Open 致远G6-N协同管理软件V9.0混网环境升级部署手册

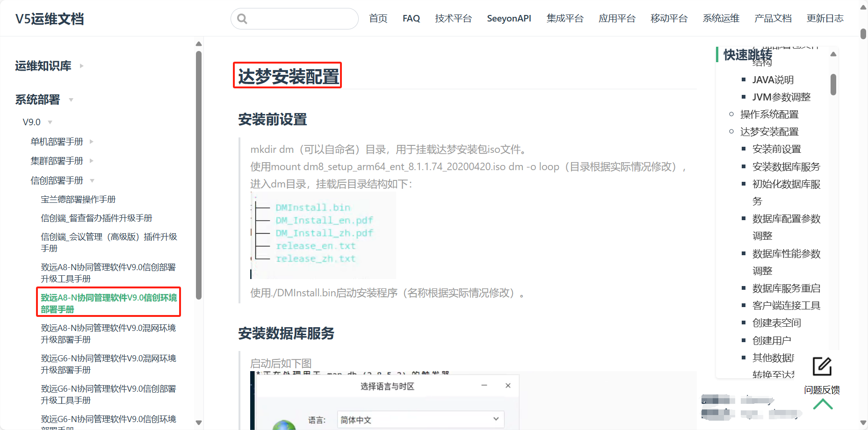coord(108,364)
